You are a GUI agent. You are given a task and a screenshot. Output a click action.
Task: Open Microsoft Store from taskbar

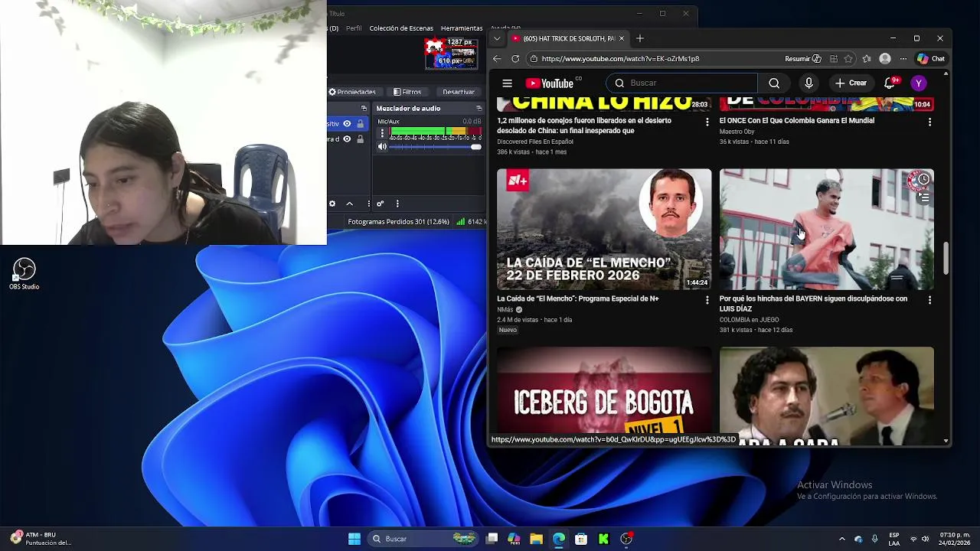click(x=581, y=539)
